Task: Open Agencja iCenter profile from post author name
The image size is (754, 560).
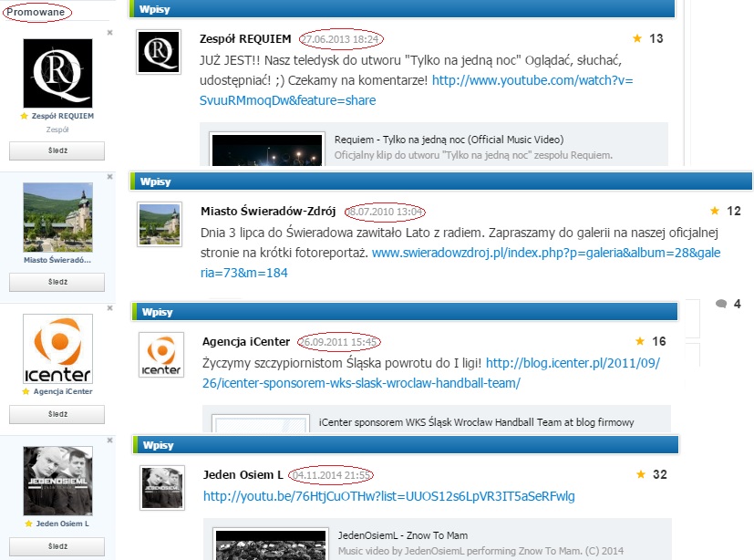Action: (x=246, y=342)
